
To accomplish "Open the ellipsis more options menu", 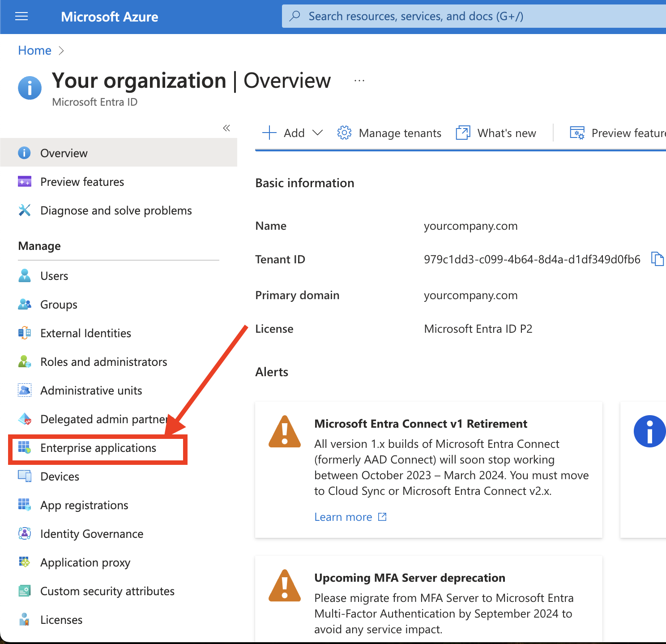I will pyautogui.click(x=359, y=81).
